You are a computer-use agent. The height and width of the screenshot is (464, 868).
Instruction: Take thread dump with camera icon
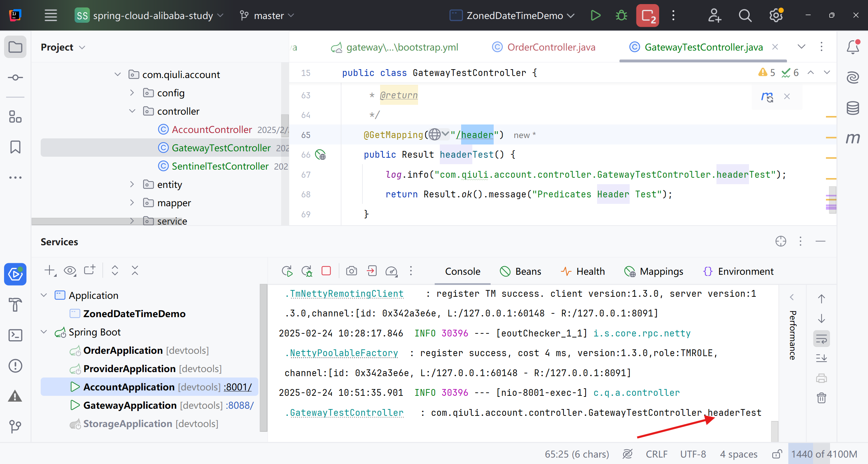click(x=351, y=271)
